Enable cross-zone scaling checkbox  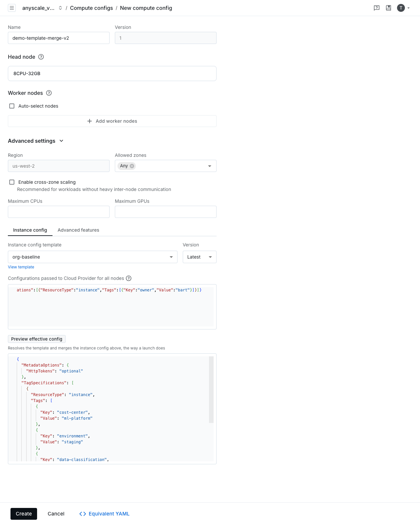click(x=12, y=182)
